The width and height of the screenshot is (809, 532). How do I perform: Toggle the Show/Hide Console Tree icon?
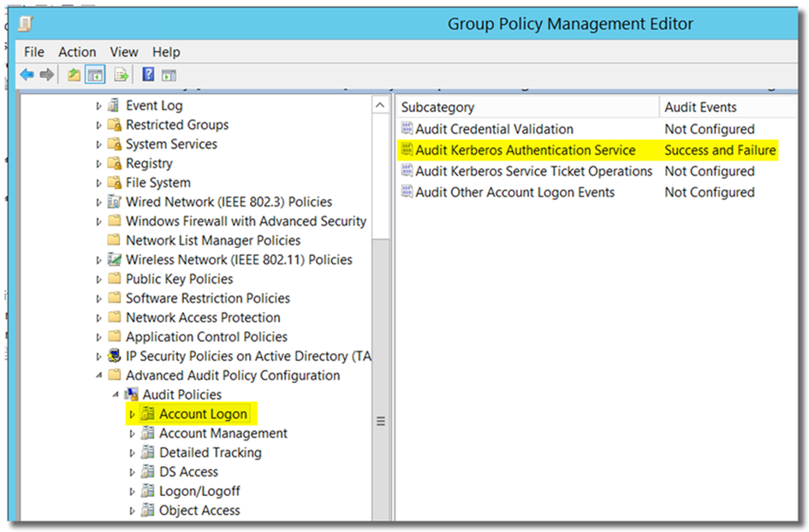point(94,75)
